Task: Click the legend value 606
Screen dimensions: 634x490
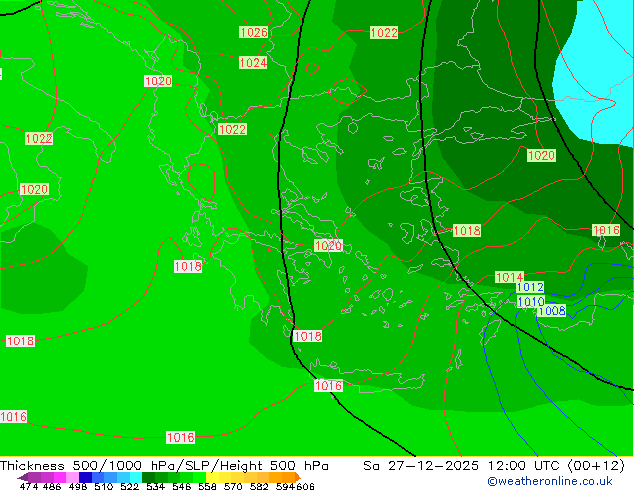Action: point(305,486)
